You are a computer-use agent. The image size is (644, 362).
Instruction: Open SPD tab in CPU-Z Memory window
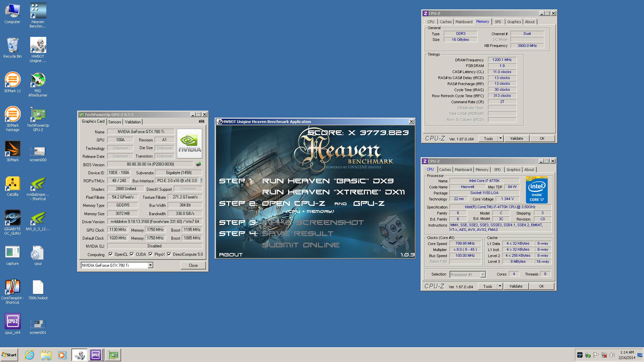point(498,22)
